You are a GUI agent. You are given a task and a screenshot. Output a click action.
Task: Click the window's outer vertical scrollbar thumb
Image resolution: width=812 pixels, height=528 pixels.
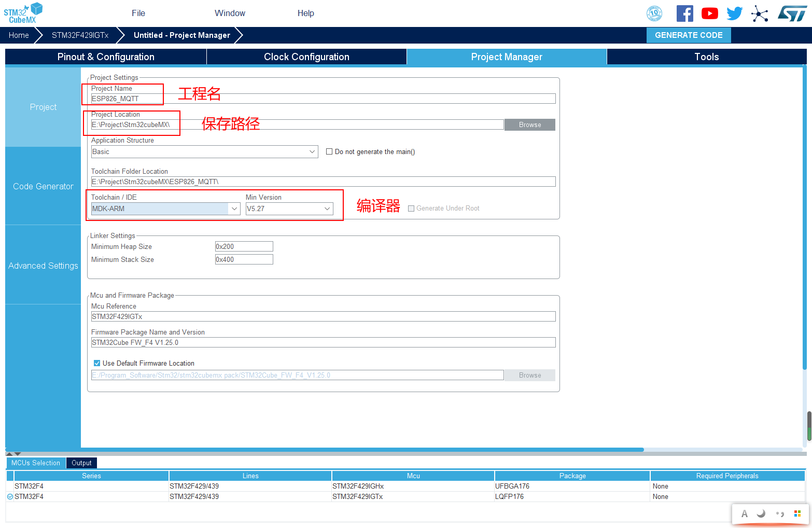coord(809,426)
